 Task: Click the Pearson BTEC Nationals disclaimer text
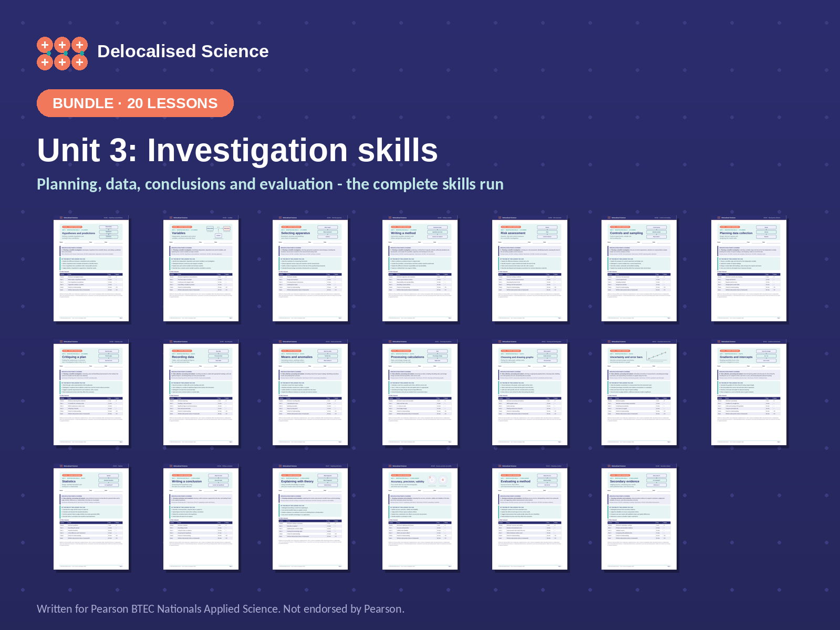click(221, 609)
